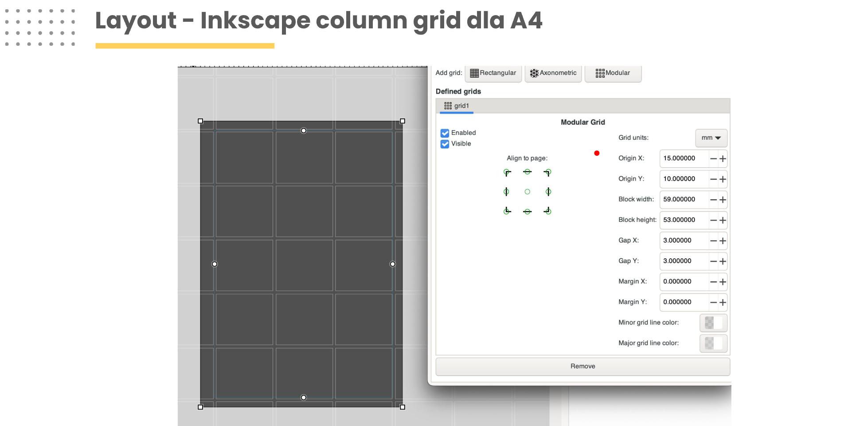Increase Origin Y with plus button
This screenshot has width=868, height=426.
click(723, 179)
